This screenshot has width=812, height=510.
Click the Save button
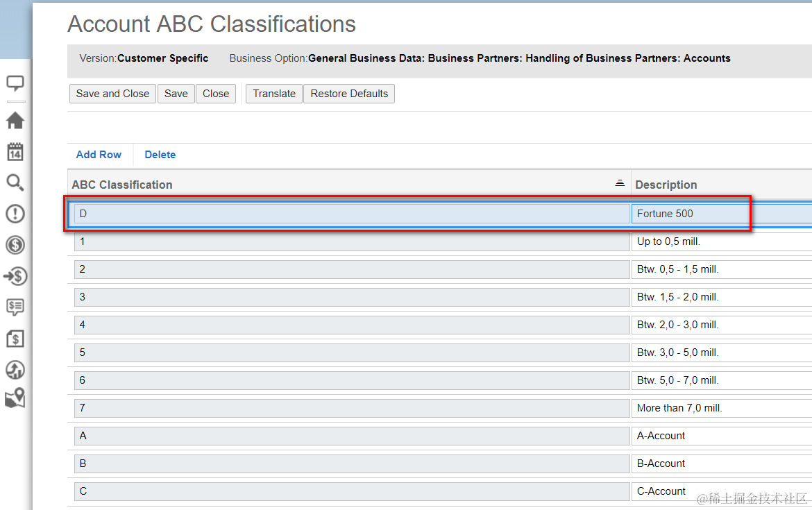pyautogui.click(x=176, y=94)
